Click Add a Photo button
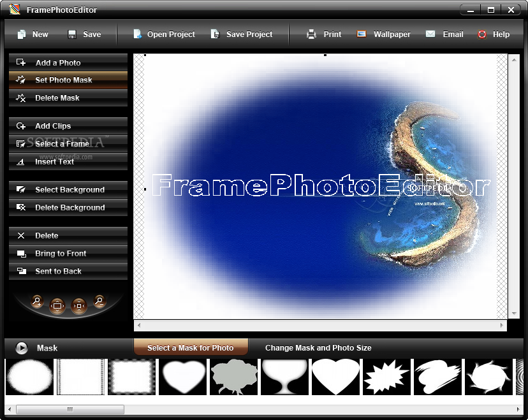This screenshot has height=420, width=528. (68, 62)
